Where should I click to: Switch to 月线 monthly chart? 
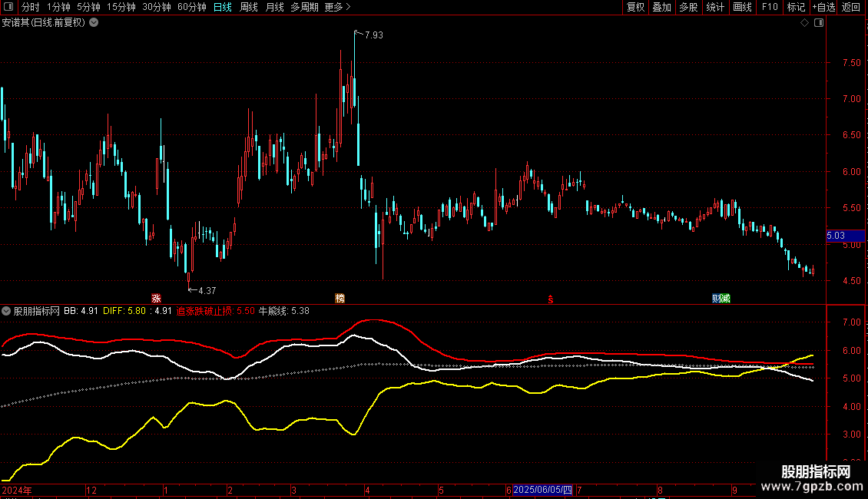274,7
